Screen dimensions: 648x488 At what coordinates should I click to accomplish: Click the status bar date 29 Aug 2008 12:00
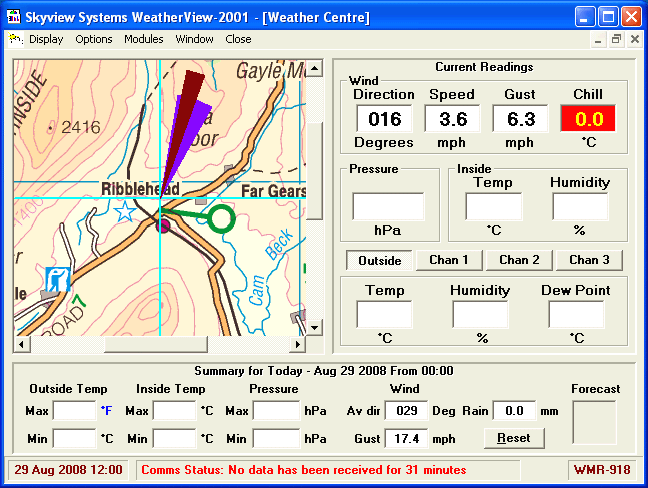[x=68, y=470]
